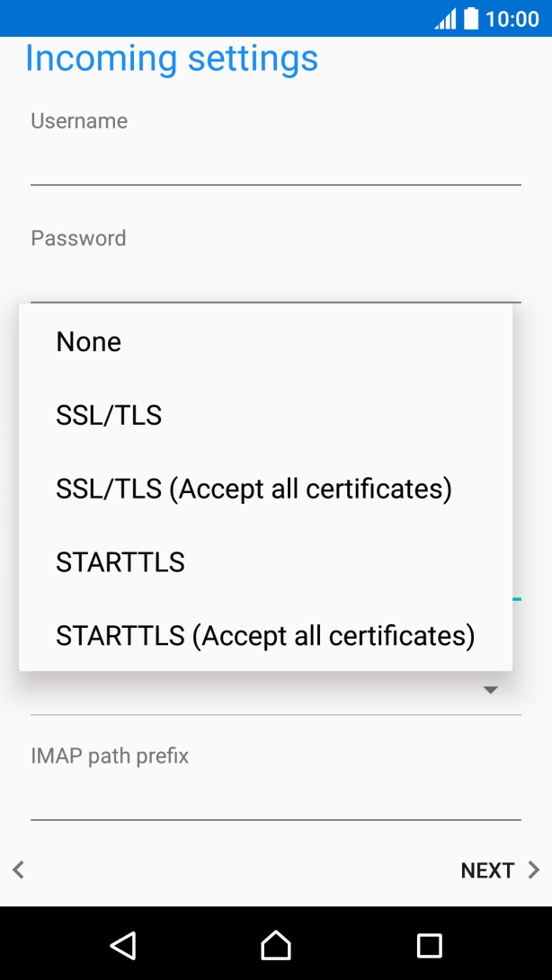Tap the Incoming settings heading
552x980 pixels.
tap(172, 57)
